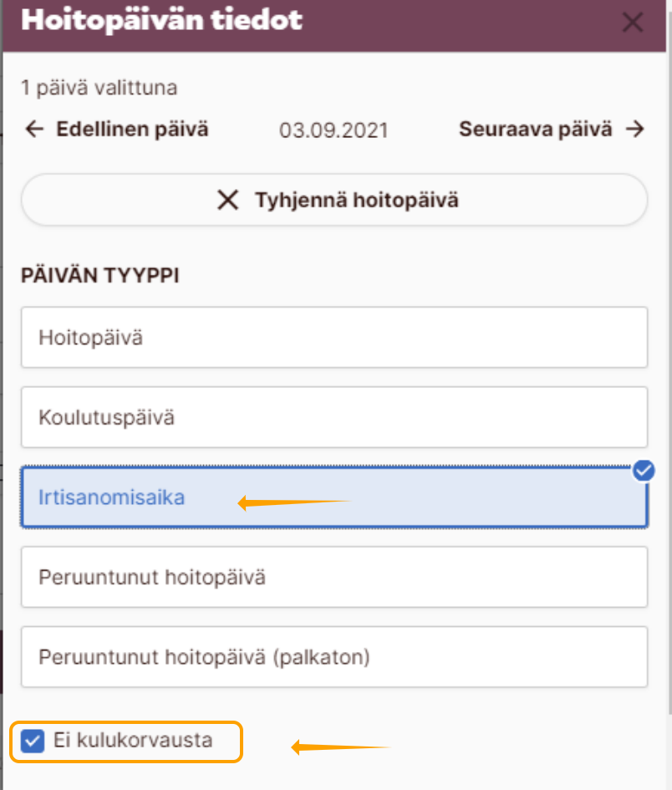Uncheck the Ei kulukorvausta checkbox
Viewport: 672px width, 790px height.
(33, 742)
